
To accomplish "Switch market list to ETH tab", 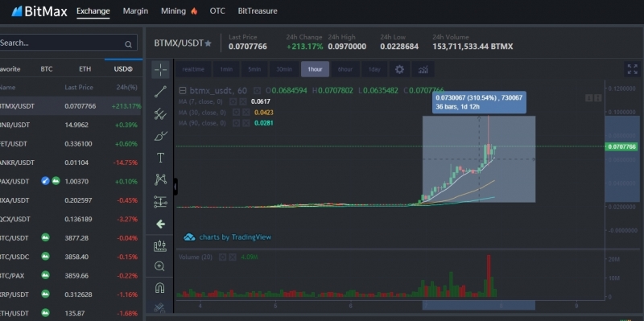I will (x=85, y=69).
